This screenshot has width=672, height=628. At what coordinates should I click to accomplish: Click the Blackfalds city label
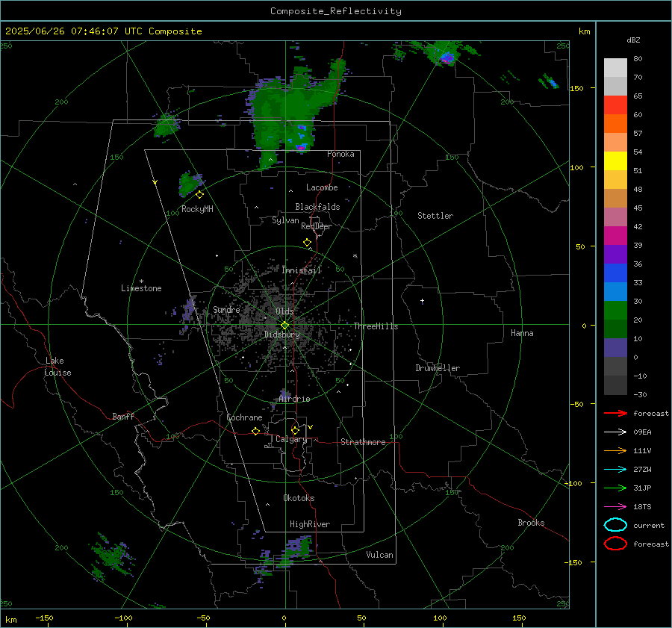(317, 207)
